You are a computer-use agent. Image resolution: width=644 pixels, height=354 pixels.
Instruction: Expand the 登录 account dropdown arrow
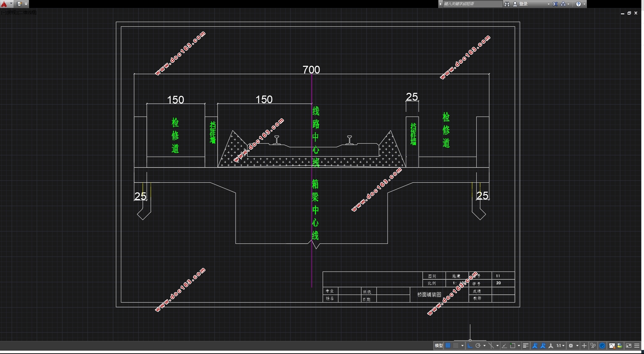[548, 4]
